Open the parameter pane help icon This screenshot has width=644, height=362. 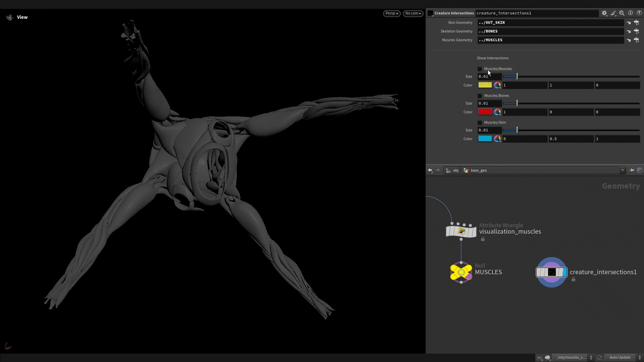pos(639,13)
